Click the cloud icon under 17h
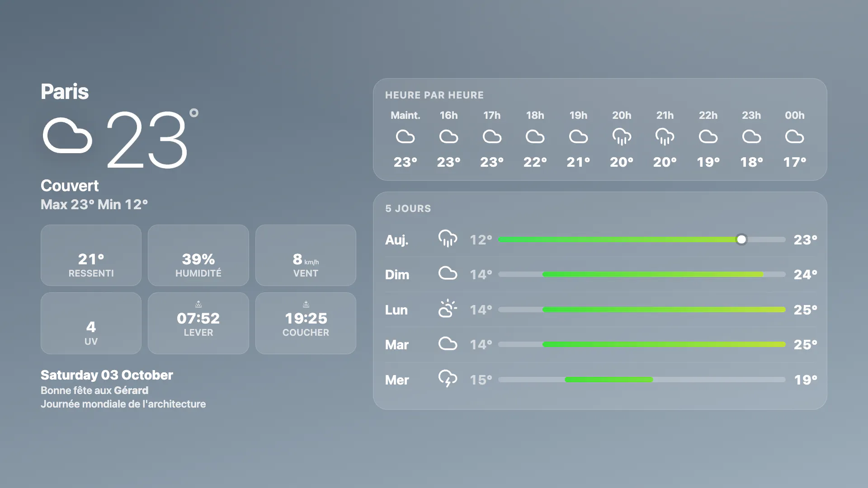This screenshot has height=488, width=868. (492, 136)
